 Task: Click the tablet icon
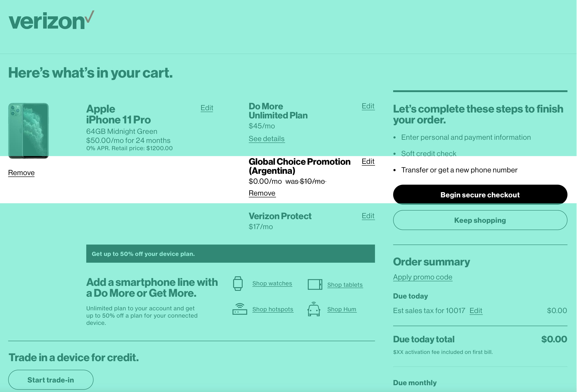point(315,284)
